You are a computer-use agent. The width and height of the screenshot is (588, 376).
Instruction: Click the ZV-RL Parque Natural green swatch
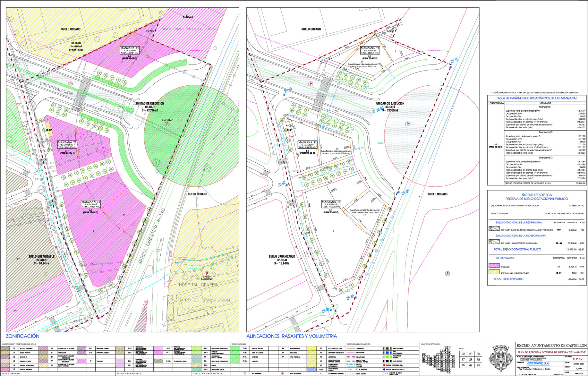235,348
